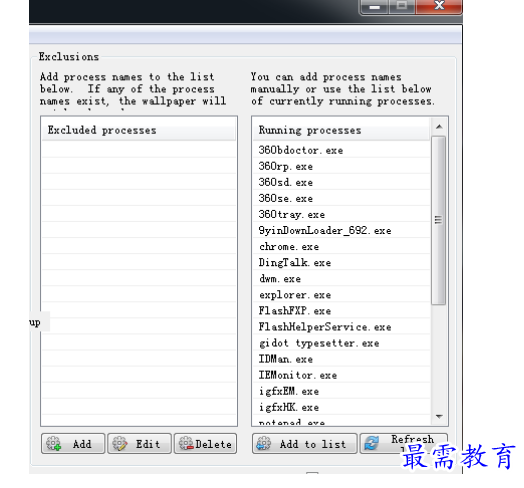The height and width of the screenshot is (488, 524).
Task: Select explorer.exe process row
Action: (x=342, y=295)
